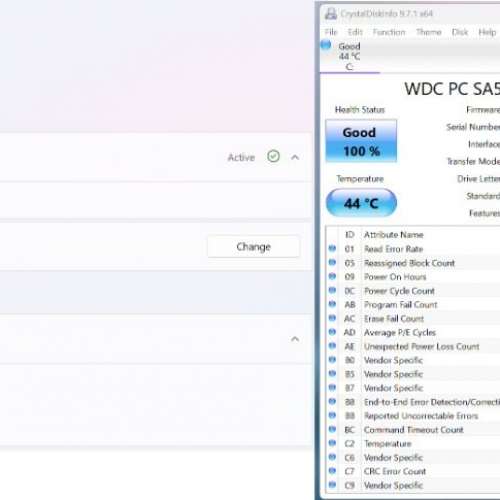Screen dimensions: 500x500
Task: Click the green Active checkmark icon
Action: [x=273, y=156]
